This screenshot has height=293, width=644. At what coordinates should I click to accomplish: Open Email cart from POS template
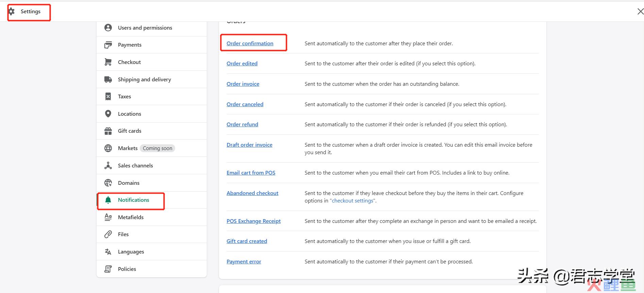click(x=251, y=173)
